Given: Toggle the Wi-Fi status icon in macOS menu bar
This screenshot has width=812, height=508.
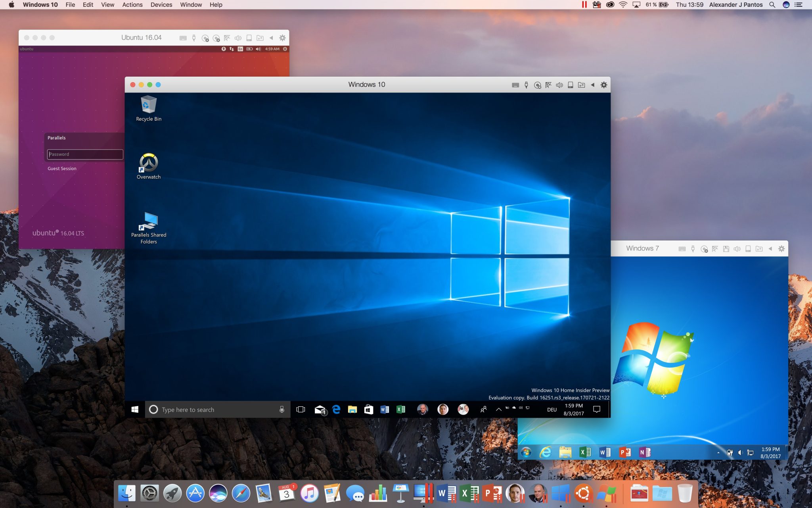Looking at the screenshot, I should [x=623, y=5].
